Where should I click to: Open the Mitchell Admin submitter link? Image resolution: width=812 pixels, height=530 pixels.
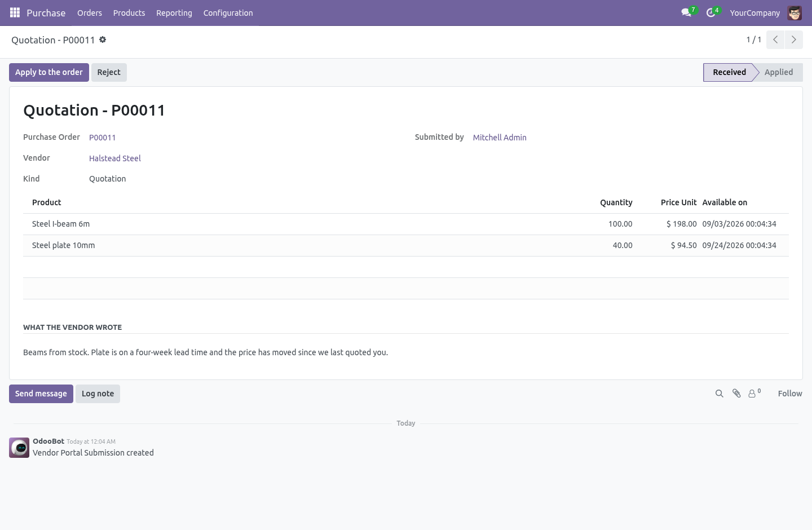pyautogui.click(x=500, y=138)
